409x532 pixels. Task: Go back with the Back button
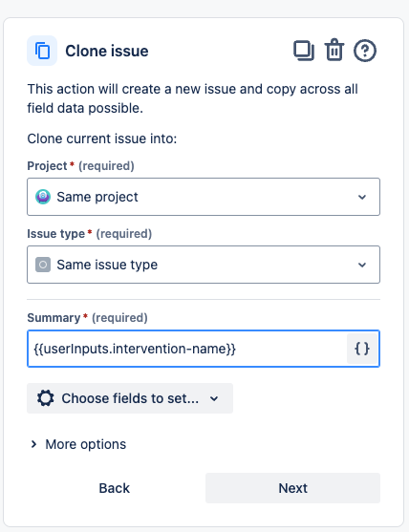tap(115, 488)
